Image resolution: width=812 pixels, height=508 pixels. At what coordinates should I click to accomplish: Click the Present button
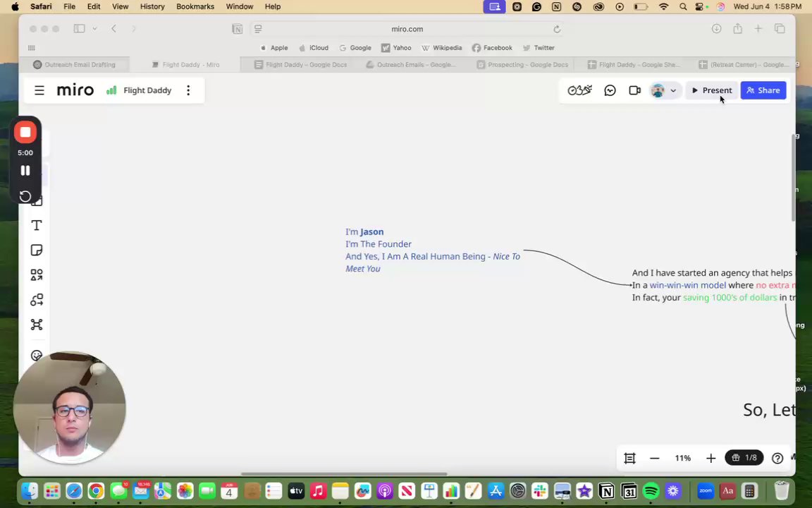click(712, 90)
